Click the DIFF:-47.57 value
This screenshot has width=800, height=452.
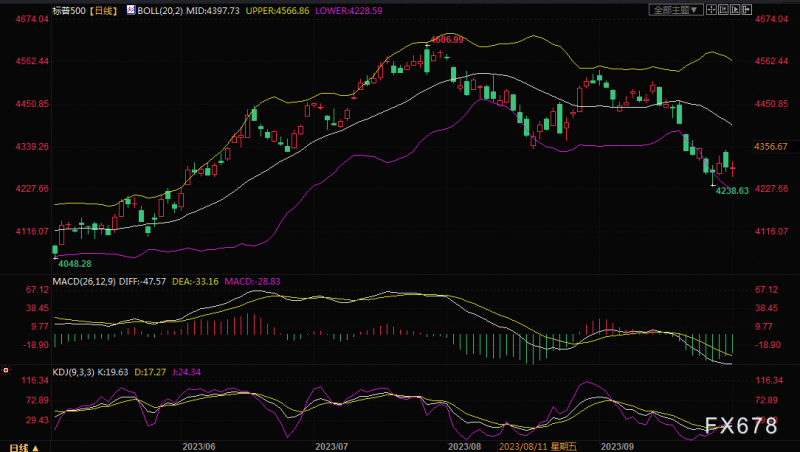(x=142, y=282)
